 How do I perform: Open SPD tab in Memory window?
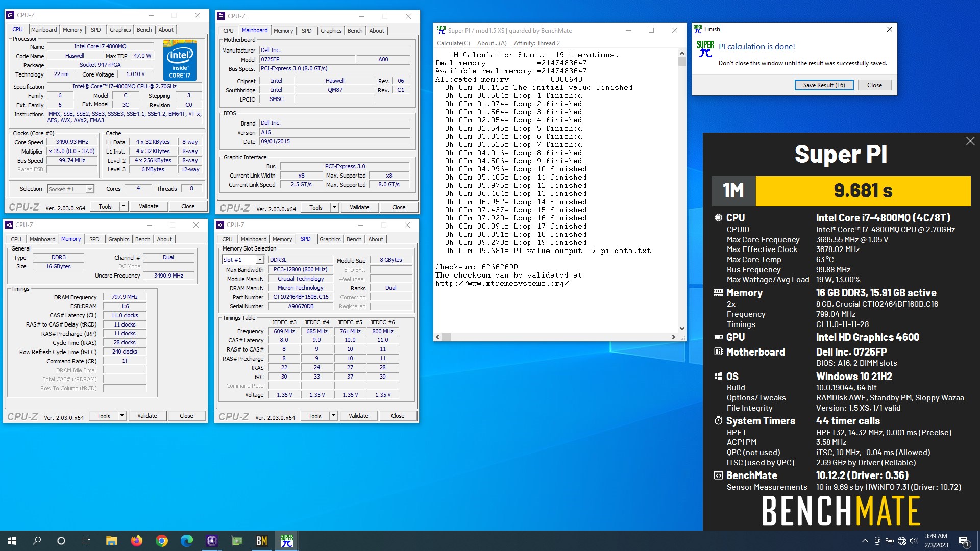(x=94, y=239)
